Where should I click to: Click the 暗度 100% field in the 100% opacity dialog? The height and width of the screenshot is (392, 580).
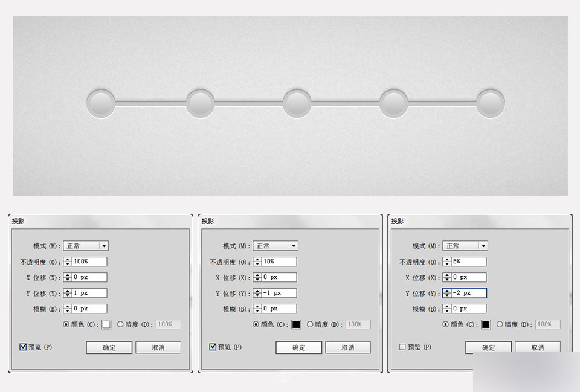pyautogui.click(x=169, y=324)
